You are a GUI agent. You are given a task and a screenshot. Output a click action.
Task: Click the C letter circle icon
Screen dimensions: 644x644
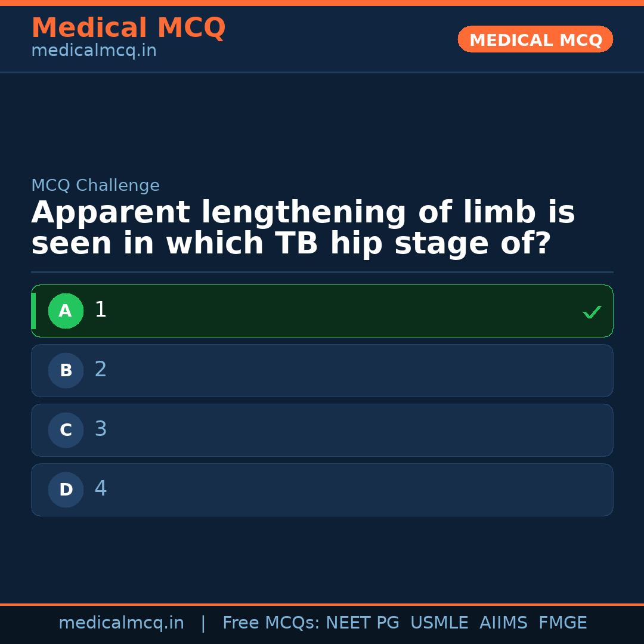click(x=66, y=430)
